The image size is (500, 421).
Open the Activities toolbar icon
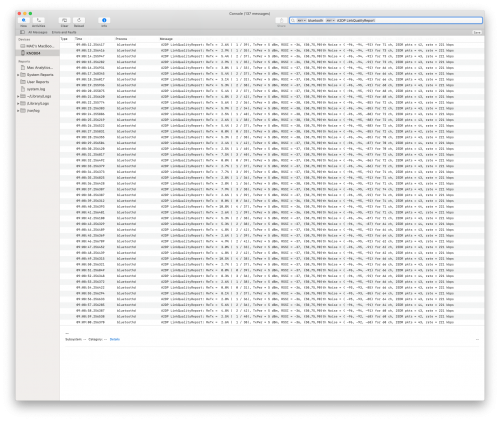pyautogui.click(x=39, y=20)
